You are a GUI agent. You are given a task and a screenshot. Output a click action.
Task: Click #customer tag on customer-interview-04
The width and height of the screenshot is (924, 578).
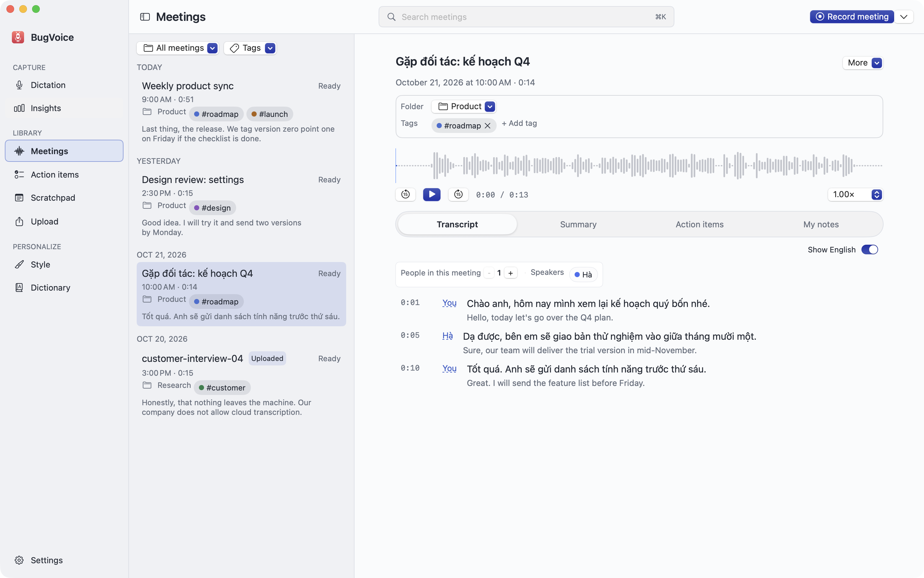point(222,388)
